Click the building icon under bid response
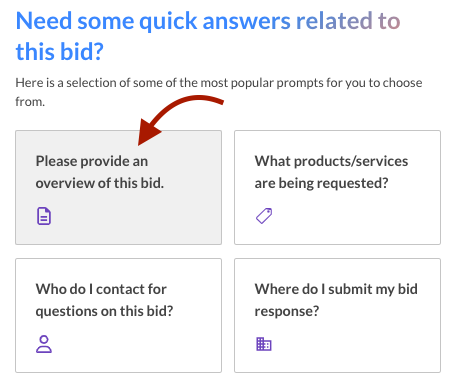457x385 pixels. point(264,344)
